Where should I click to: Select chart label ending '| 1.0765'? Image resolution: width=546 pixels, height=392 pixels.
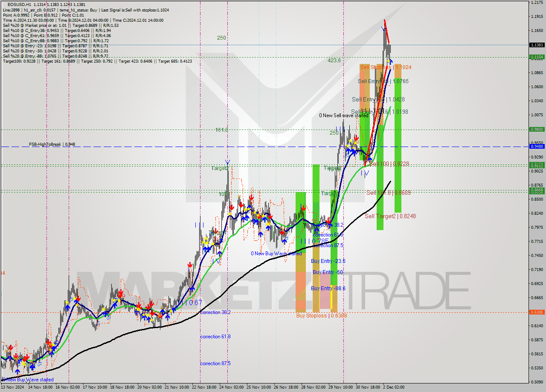click(383, 81)
